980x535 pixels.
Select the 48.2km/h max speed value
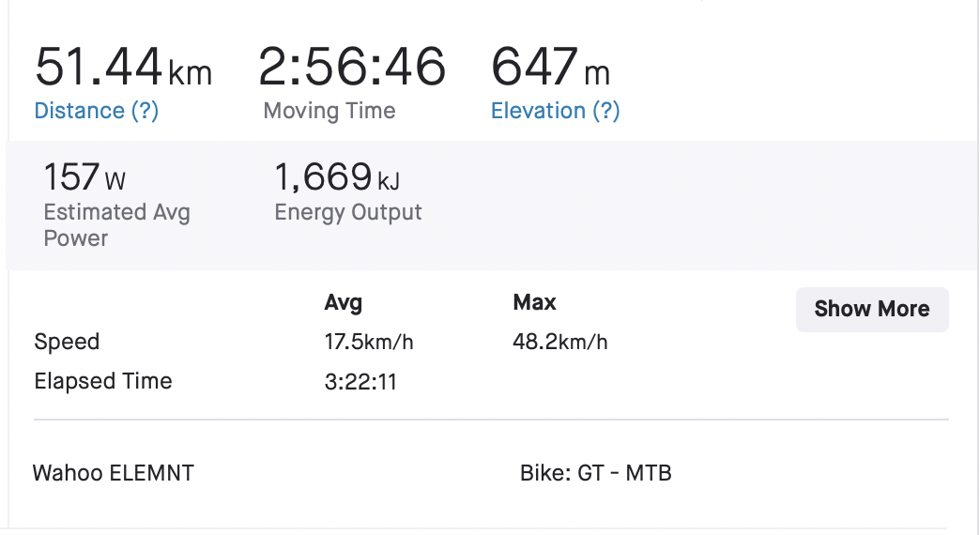click(560, 342)
